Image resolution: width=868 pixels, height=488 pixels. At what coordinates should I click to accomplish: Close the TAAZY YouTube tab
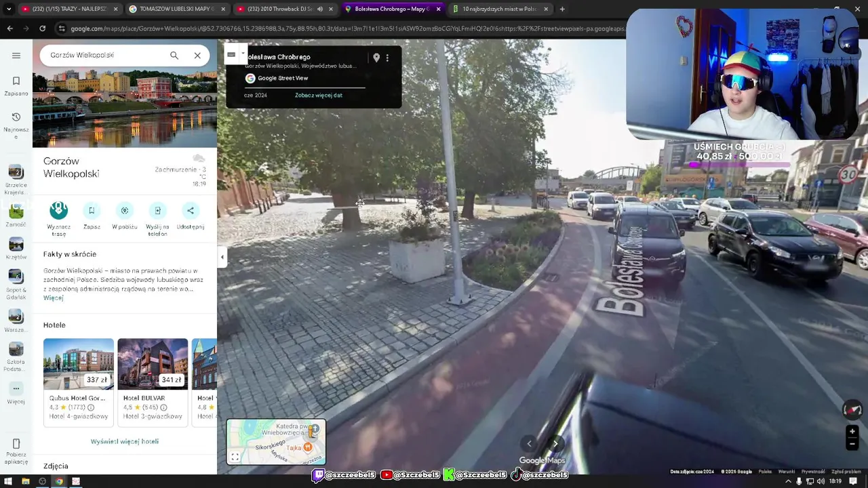(115, 9)
